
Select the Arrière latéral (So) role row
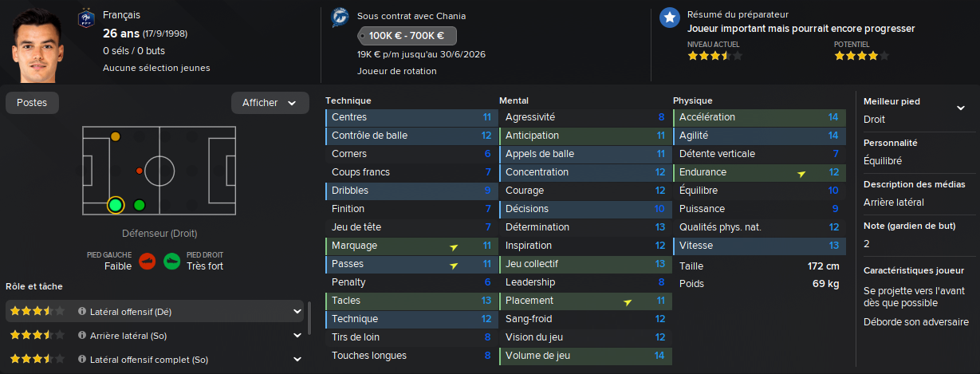click(x=155, y=336)
